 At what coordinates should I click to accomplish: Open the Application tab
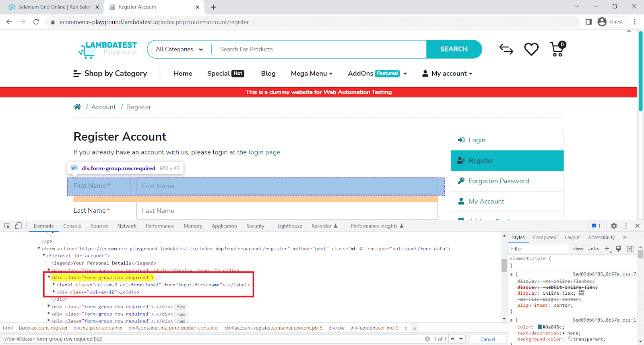click(x=224, y=226)
